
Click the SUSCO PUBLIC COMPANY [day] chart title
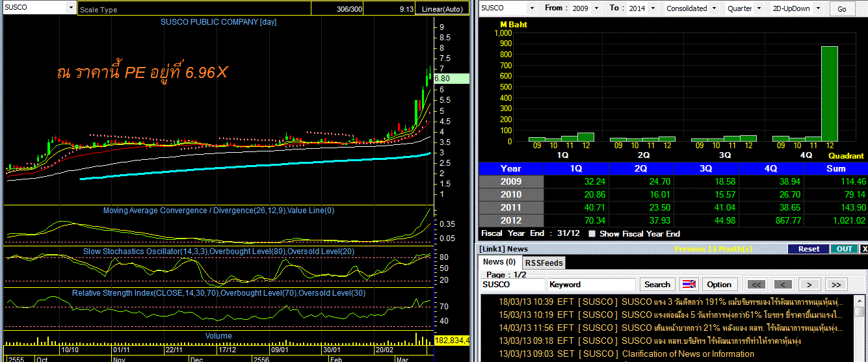(x=218, y=22)
